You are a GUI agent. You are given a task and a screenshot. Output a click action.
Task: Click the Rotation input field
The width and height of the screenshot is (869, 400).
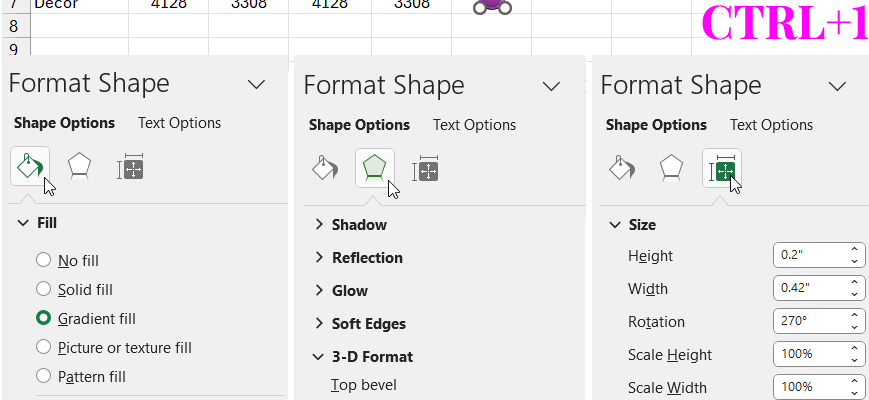809,322
